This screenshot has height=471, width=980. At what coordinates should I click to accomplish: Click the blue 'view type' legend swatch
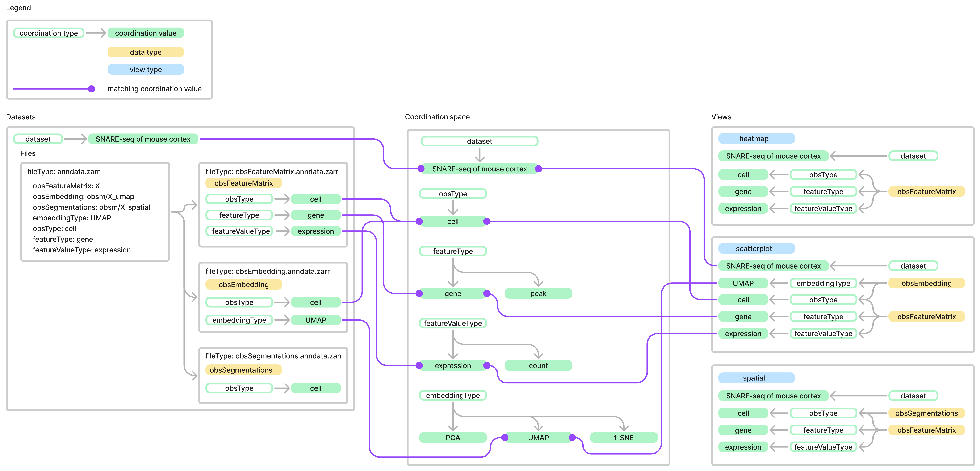pyautogui.click(x=145, y=70)
